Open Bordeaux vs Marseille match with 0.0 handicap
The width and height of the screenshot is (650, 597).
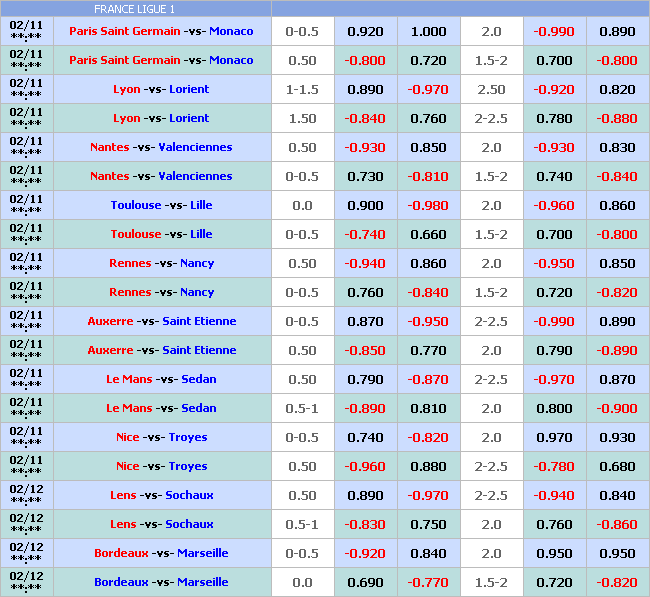point(161,582)
